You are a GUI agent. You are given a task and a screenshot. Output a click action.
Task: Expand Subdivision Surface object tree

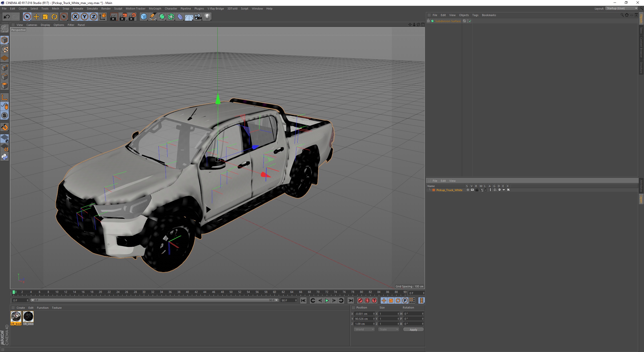tap(428, 21)
